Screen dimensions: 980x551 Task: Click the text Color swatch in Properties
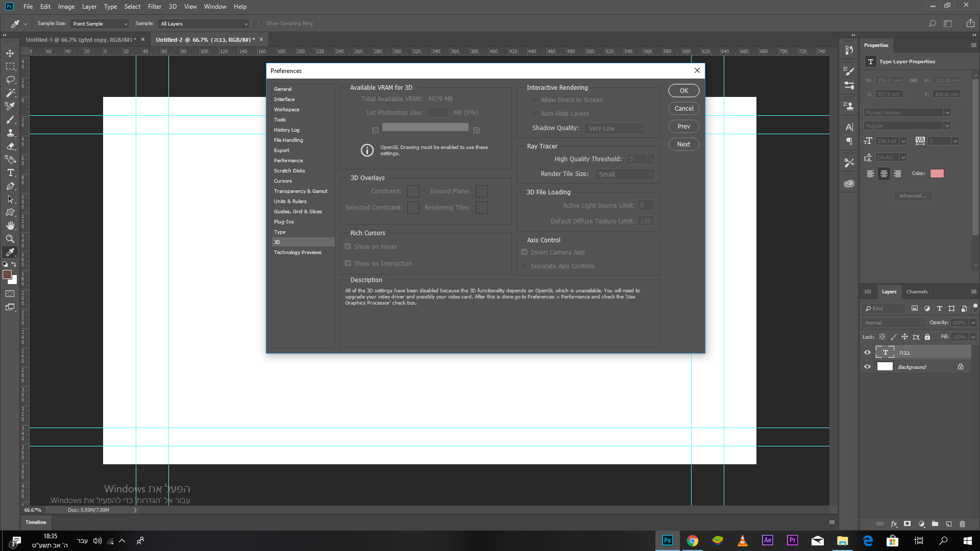point(937,173)
